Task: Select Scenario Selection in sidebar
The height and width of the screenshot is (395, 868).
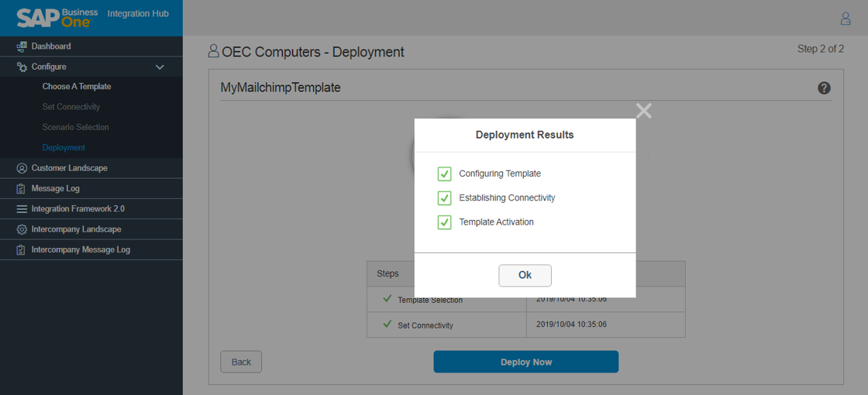Action: point(75,127)
